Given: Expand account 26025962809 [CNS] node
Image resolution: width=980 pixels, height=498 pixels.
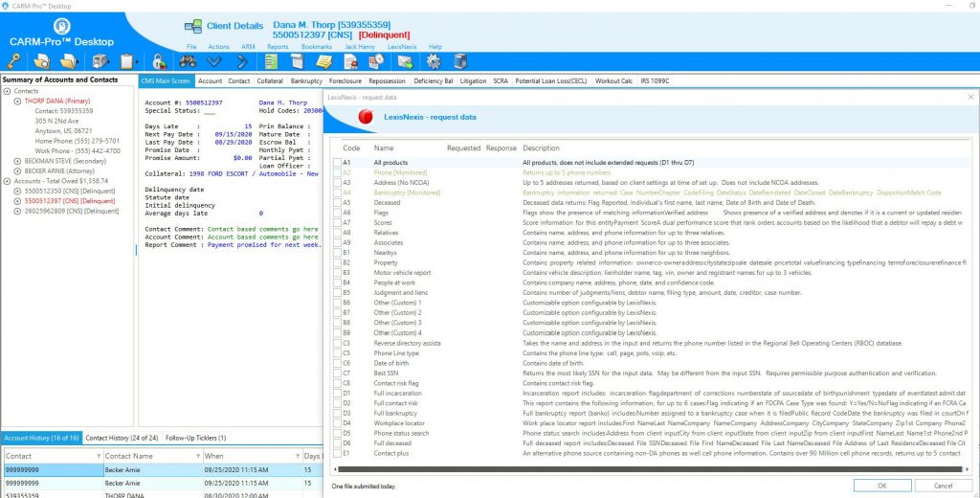Looking at the screenshot, I should (17, 211).
